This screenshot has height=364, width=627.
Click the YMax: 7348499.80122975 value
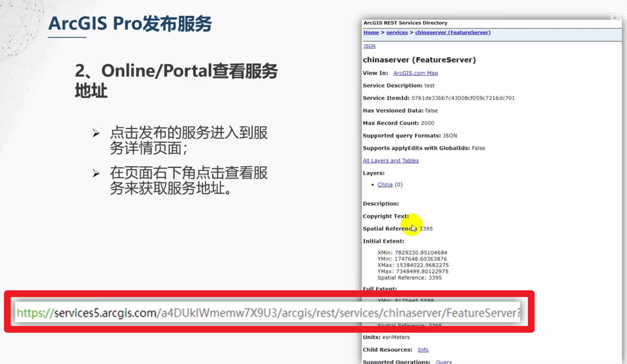point(413,272)
